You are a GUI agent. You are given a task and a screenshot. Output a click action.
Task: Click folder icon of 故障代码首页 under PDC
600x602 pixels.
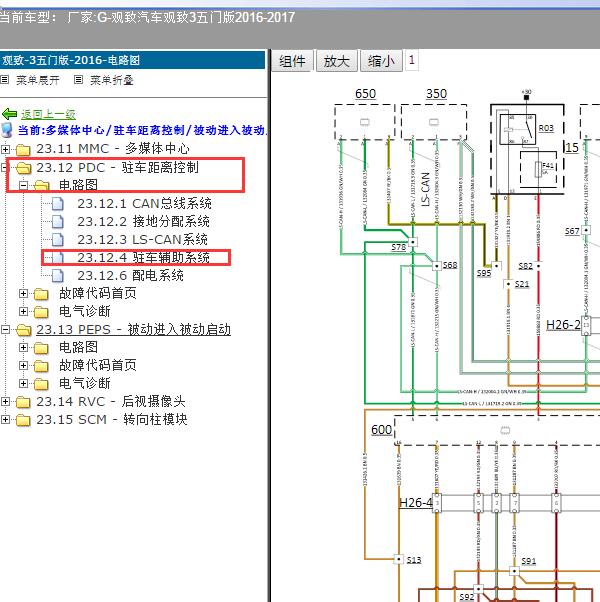tap(41, 294)
